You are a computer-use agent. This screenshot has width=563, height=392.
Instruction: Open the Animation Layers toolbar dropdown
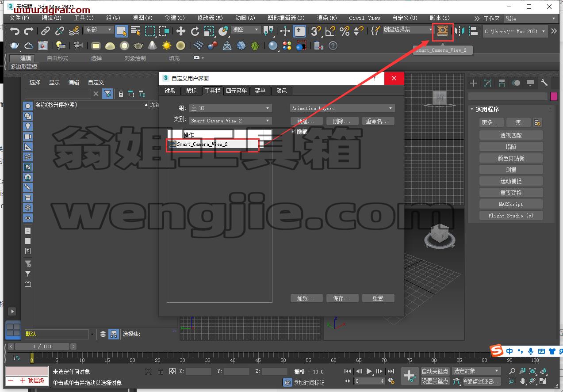[342, 108]
